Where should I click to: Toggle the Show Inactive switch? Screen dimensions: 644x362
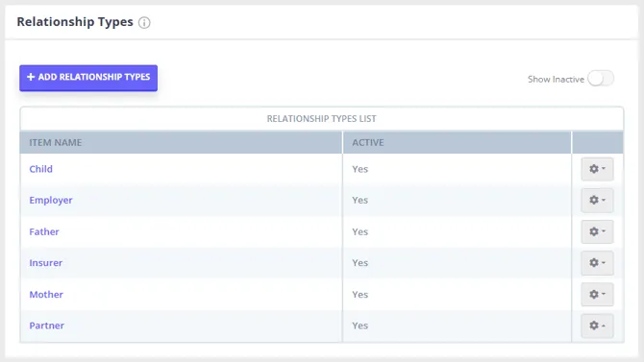point(601,79)
